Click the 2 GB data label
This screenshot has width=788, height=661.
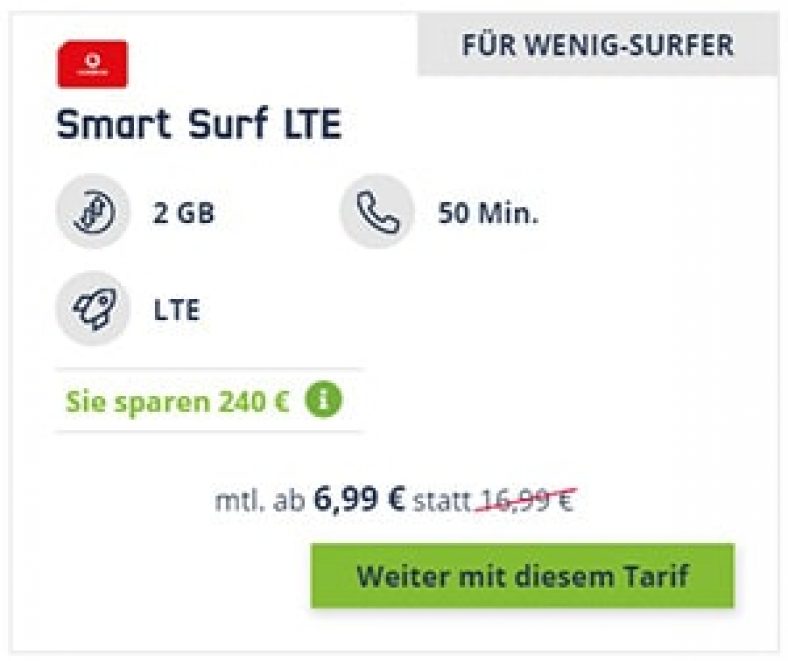coord(184,213)
